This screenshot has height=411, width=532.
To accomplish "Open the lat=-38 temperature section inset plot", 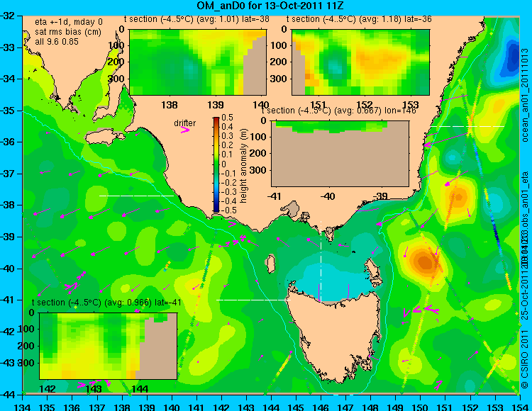I will point(198,62).
